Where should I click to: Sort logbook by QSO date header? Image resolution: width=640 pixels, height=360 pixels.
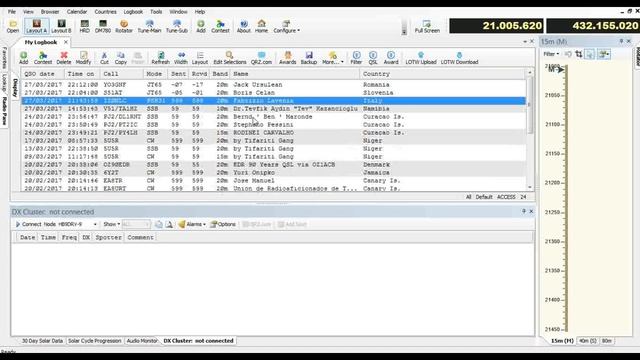tap(43, 74)
